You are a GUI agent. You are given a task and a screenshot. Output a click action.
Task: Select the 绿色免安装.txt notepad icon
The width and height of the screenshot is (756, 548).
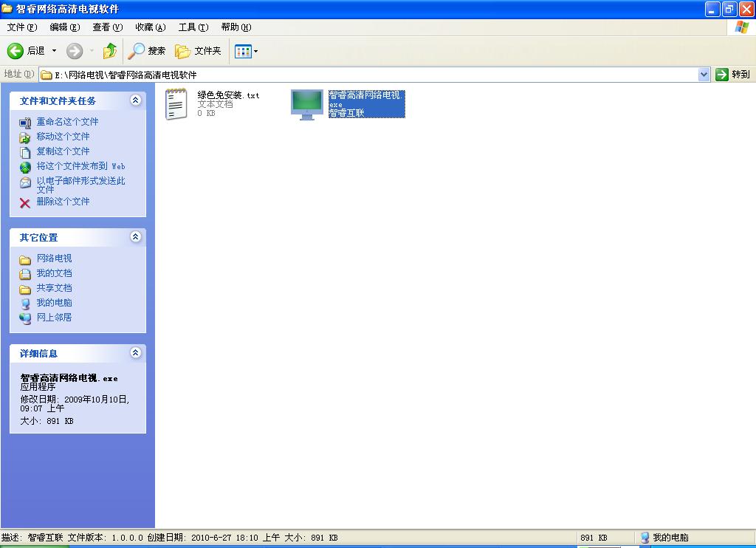(x=176, y=103)
